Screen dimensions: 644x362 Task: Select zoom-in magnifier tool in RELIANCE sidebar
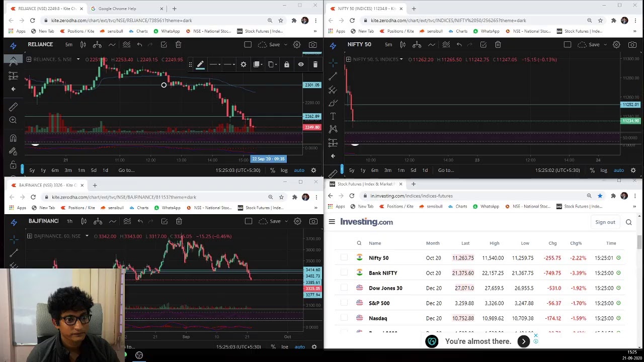coord(13,120)
